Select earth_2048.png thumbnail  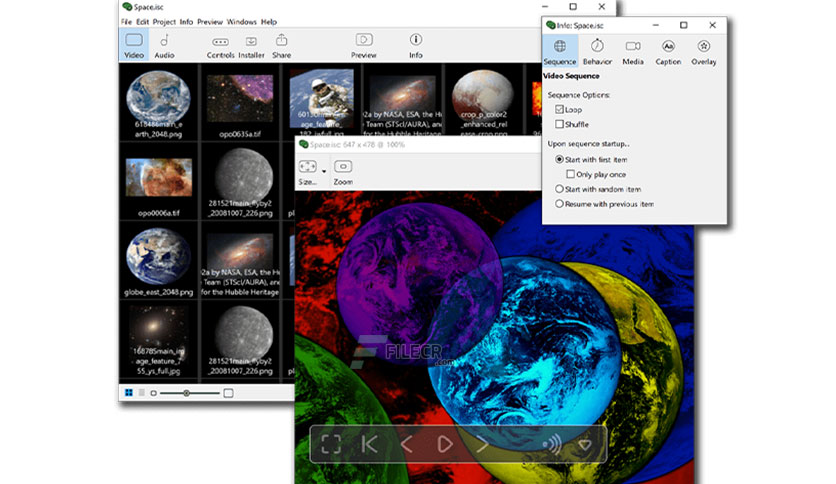[x=158, y=103]
